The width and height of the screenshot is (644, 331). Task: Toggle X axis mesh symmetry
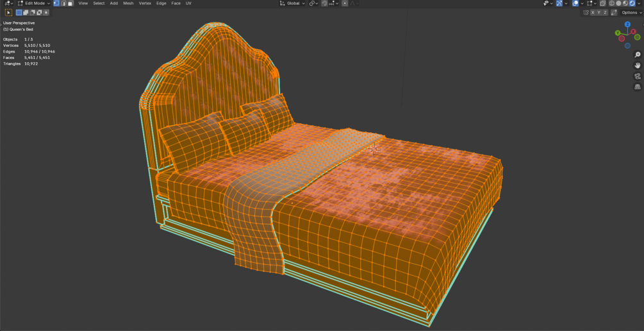pyautogui.click(x=593, y=13)
